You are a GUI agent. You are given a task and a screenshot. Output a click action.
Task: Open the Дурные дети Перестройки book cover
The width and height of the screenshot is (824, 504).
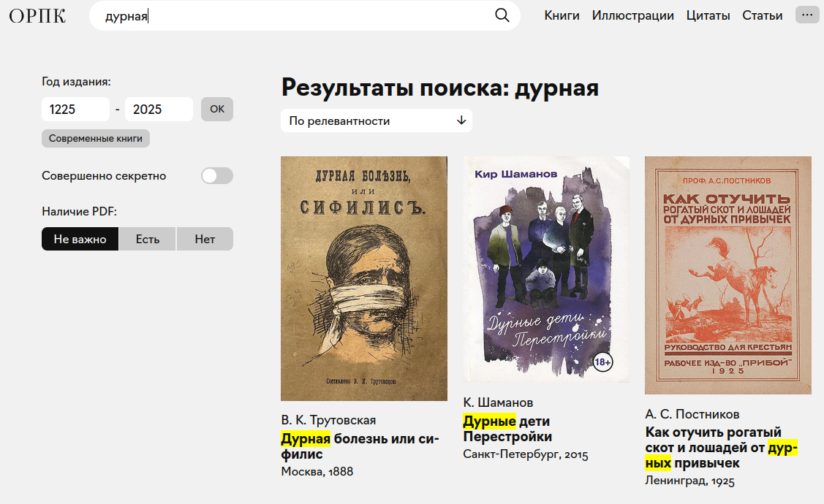point(545,269)
